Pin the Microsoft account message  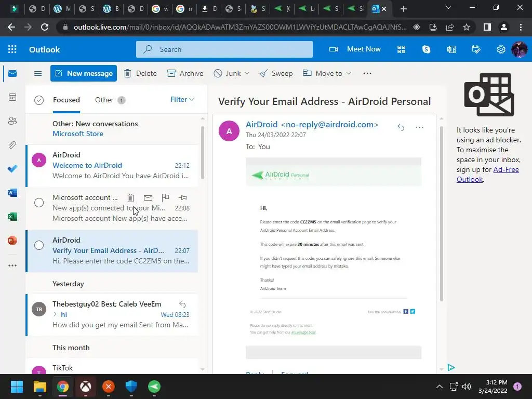point(182,197)
